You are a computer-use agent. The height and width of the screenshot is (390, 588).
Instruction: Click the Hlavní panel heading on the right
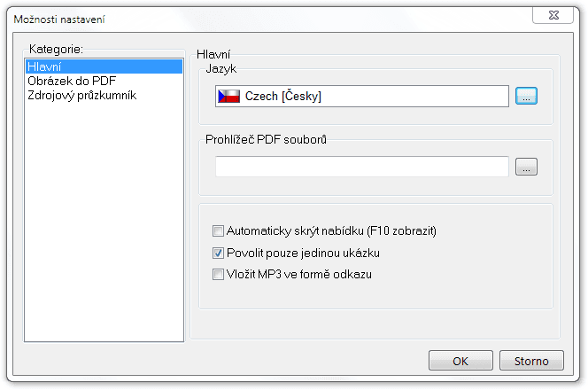[213, 54]
